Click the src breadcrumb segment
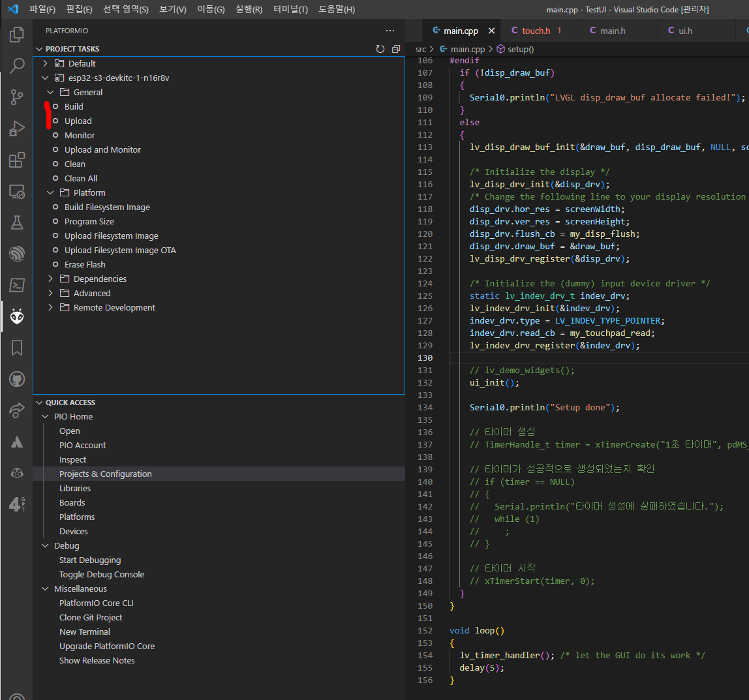The image size is (749, 700). [420, 49]
